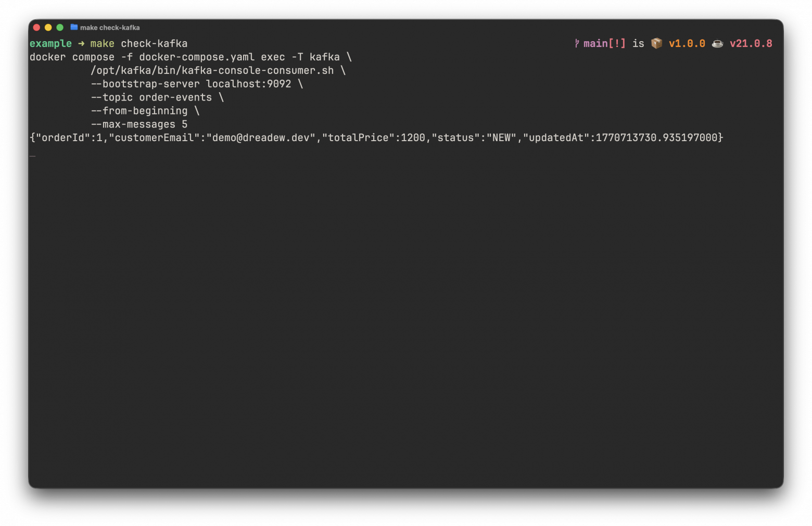Click the 'example' directory name in prompt
Image resolution: width=812 pixels, height=526 pixels.
pos(50,44)
